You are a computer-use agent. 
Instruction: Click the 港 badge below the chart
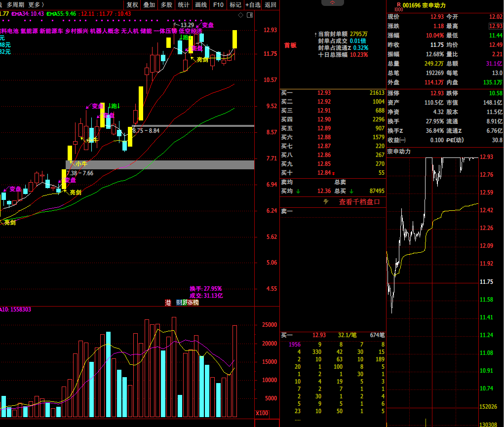(x=168, y=303)
